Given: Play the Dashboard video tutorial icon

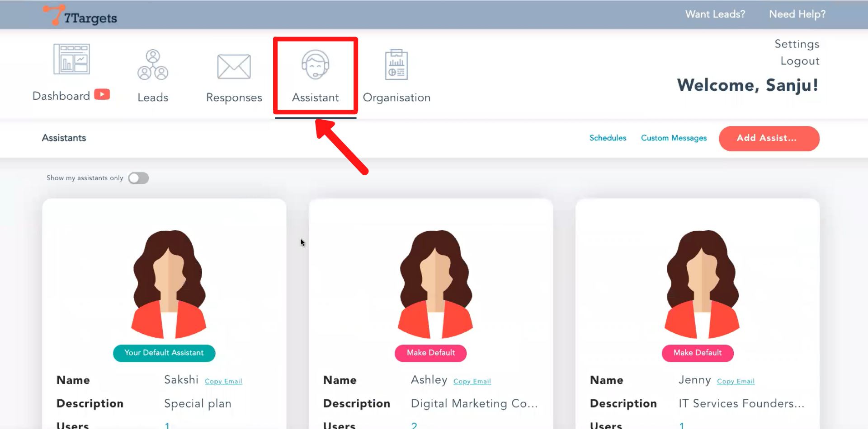Looking at the screenshot, I should (102, 94).
